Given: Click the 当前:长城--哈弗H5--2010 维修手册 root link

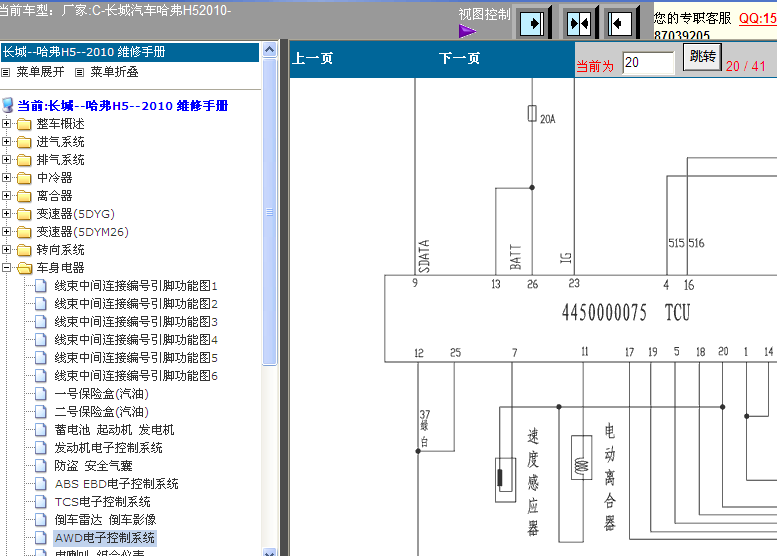Looking at the screenshot, I should [x=122, y=106].
